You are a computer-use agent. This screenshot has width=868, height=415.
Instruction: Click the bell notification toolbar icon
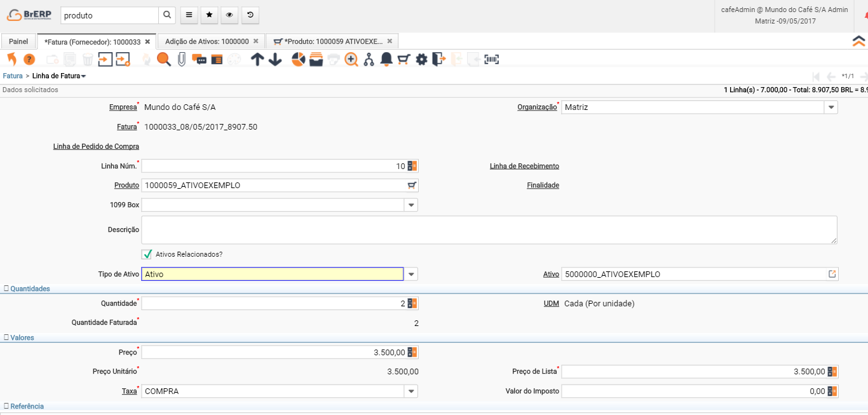(386, 60)
